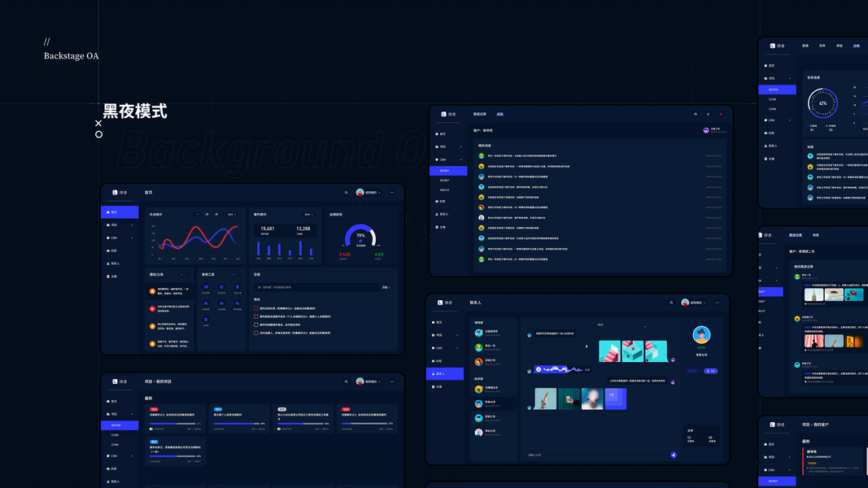Check the white third to-do checkbox

coord(255,325)
